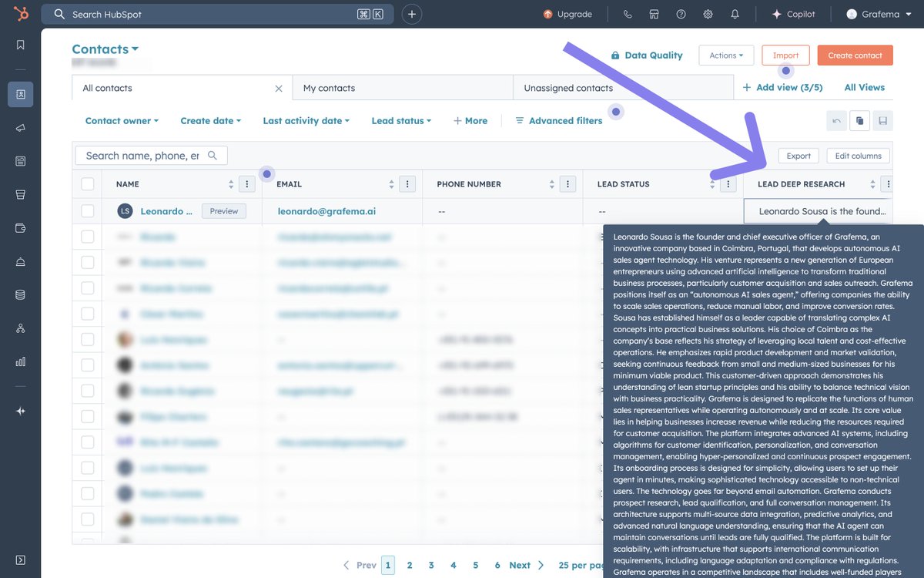This screenshot has height=578, width=924.
Task: Click the HubSpot sprocket logo
Action: click(x=21, y=14)
